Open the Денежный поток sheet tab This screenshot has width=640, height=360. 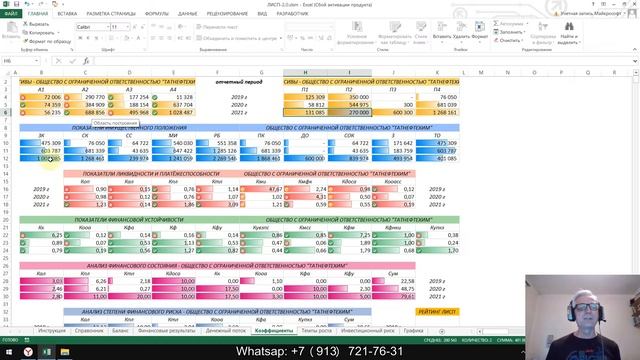[x=226, y=331]
